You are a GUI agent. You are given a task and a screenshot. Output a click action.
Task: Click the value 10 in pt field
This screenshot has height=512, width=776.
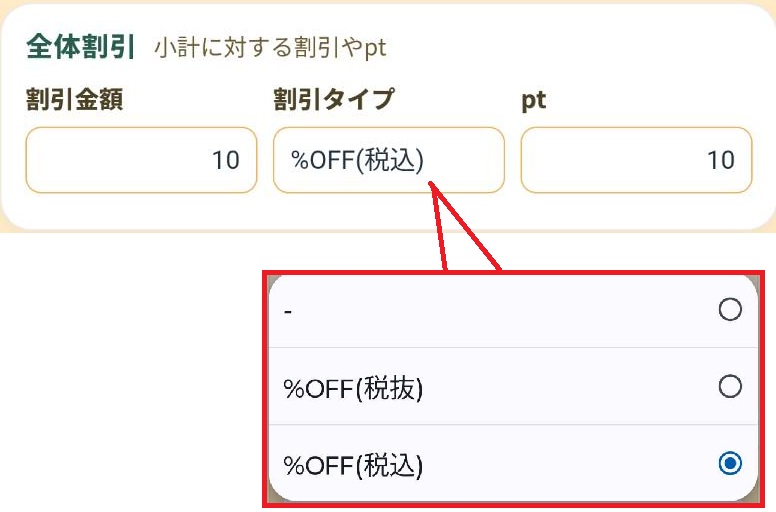point(720,160)
